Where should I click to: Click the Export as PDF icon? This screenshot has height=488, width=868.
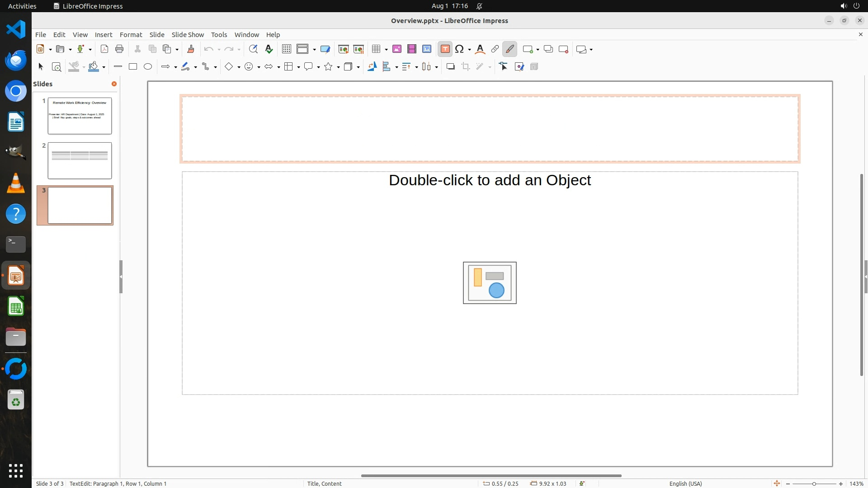[104, 49]
